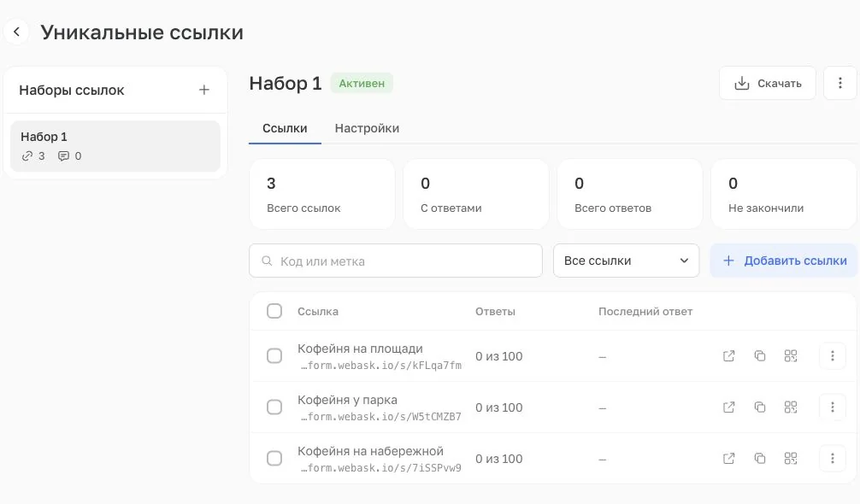Screen dimensions: 860x504
Task: Click the Ответы column header
Action: pyautogui.click(x=495, y=311)
